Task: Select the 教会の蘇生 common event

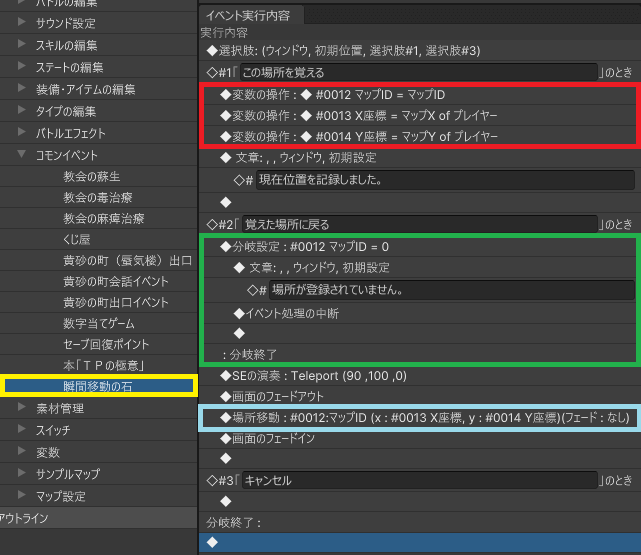Action: (x=90, y=176)
